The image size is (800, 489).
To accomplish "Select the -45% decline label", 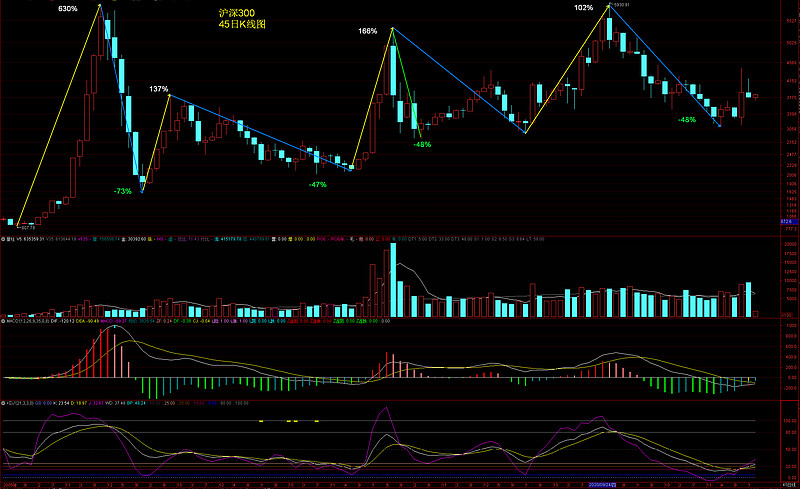I will pos(687,119).
